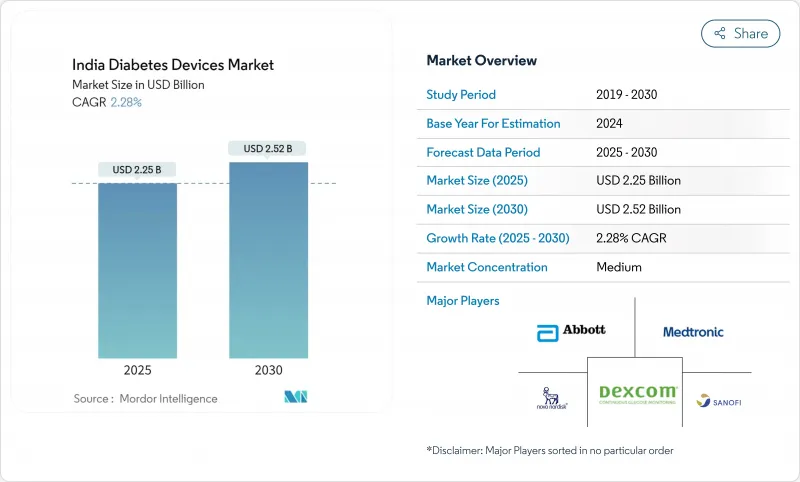The height and width of the screenshot is (482, 800).
Task: Click the Share button
Action: pyautogui.click(x=740, y=33)
